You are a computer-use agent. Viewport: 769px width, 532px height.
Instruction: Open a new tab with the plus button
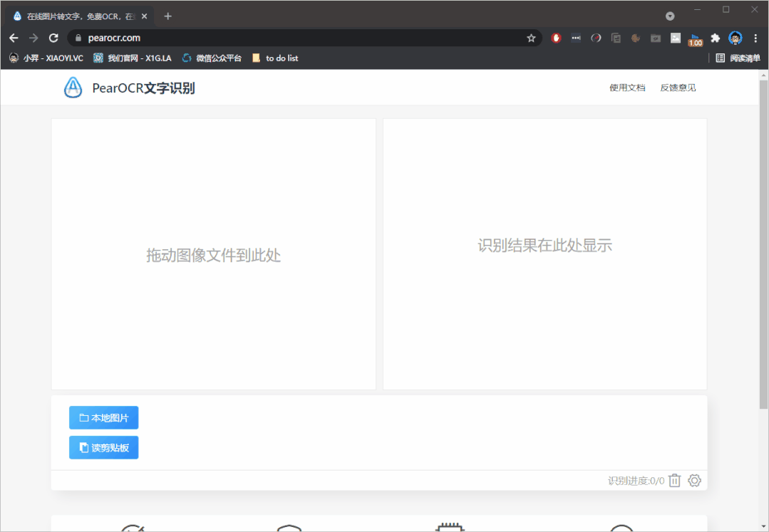(168, 16)
